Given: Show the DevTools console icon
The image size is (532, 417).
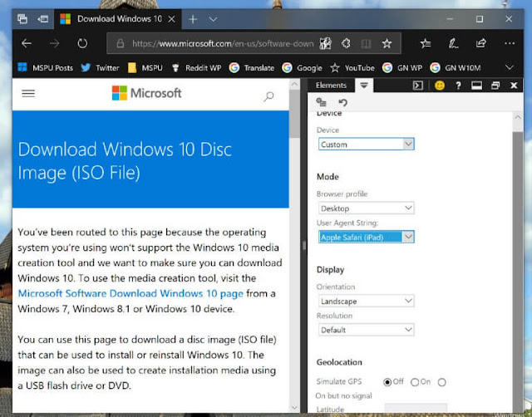Looking at the screenshot, I should [x=417, y=86].
